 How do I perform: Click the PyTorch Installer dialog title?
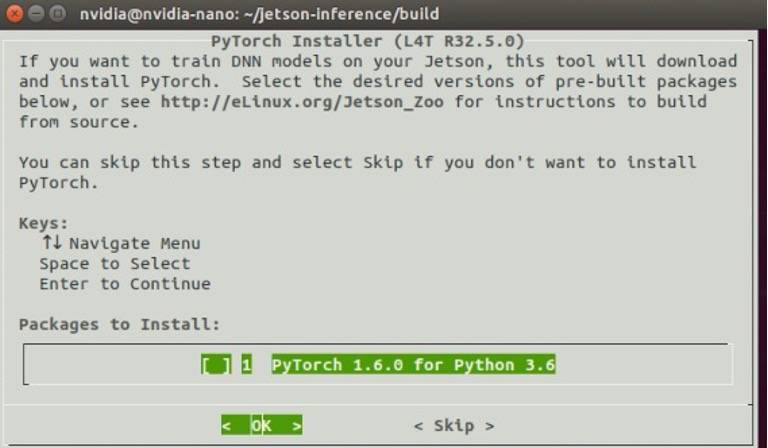[x=367, y=41]
